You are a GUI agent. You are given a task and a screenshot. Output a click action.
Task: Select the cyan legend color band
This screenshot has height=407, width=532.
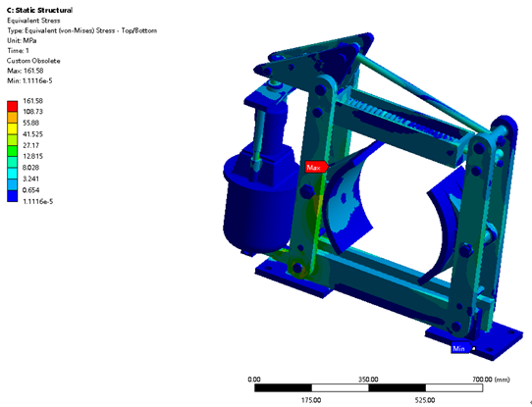pyautogui.click(x=12, y=174)
